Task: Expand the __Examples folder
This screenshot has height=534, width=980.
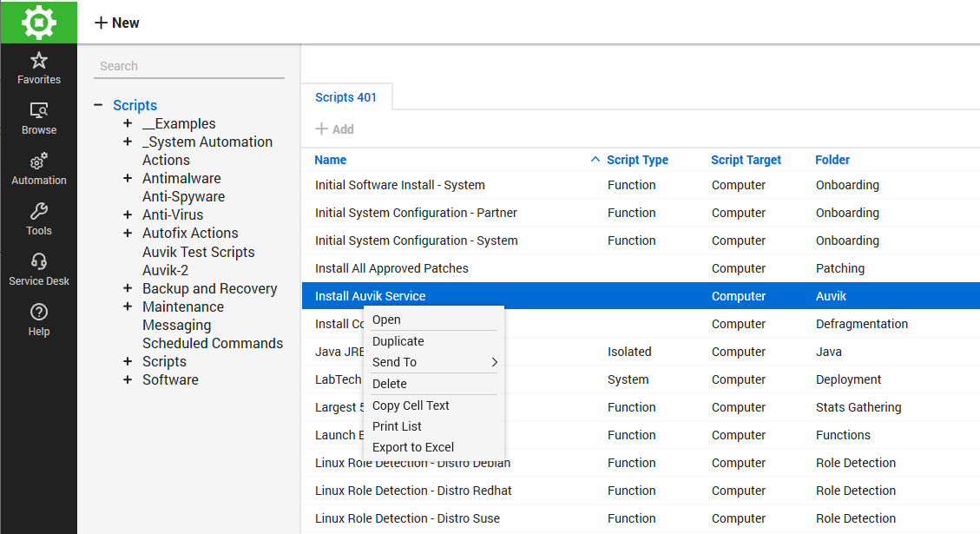Action: [x=128, y=123]
